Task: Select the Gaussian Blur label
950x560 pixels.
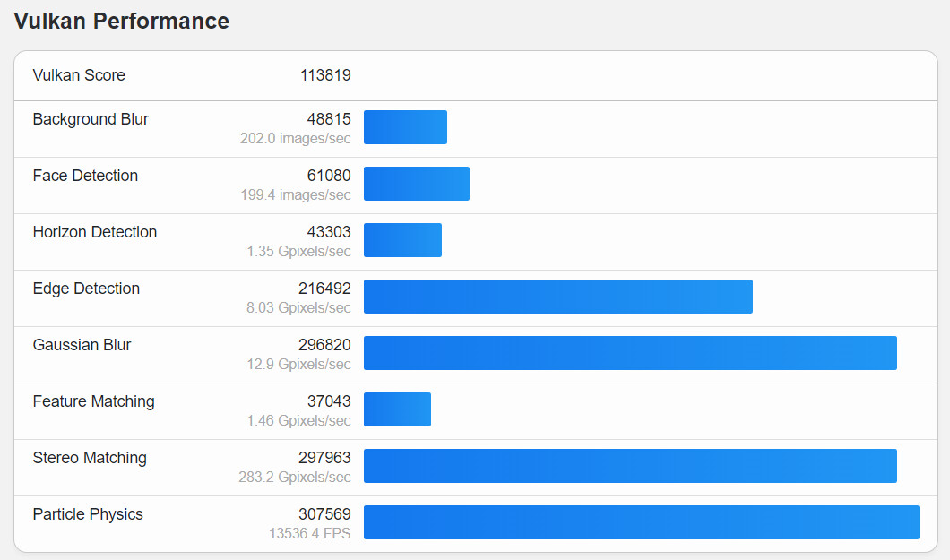Action: pos(82,345)
